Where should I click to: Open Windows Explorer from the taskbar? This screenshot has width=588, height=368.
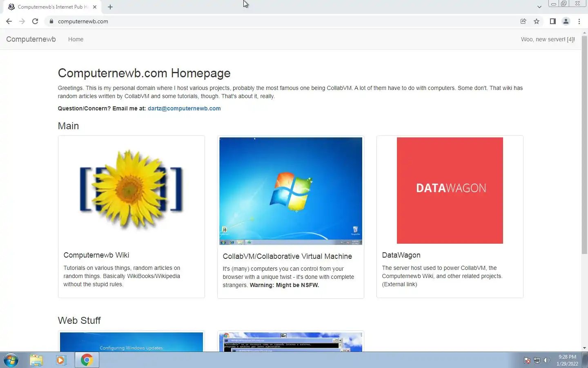pos(36,360)
